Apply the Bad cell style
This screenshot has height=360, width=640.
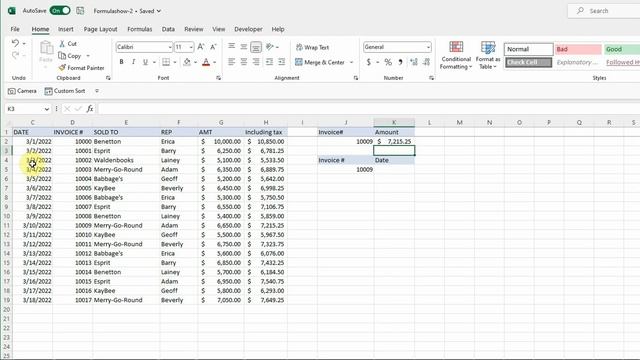(x=578, y=49)
